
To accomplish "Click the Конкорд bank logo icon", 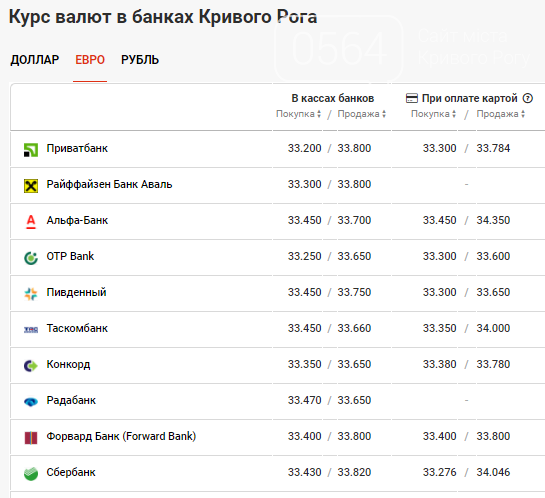I will coord(31,366).
